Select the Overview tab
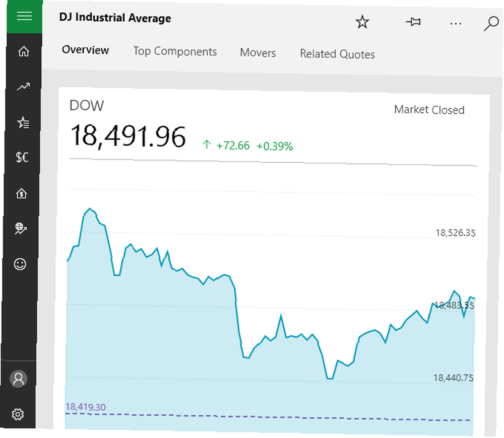504x438 pixels. [x=86, y=50]
